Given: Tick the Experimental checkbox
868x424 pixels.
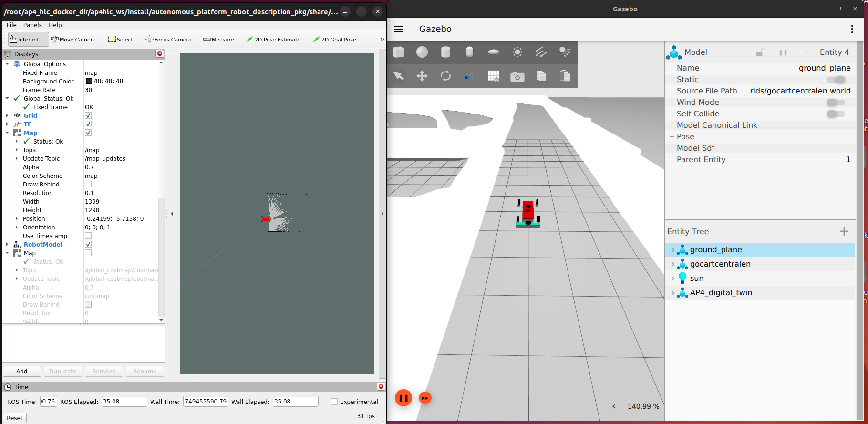Looking at the screenshot, I should coord(334,402).
